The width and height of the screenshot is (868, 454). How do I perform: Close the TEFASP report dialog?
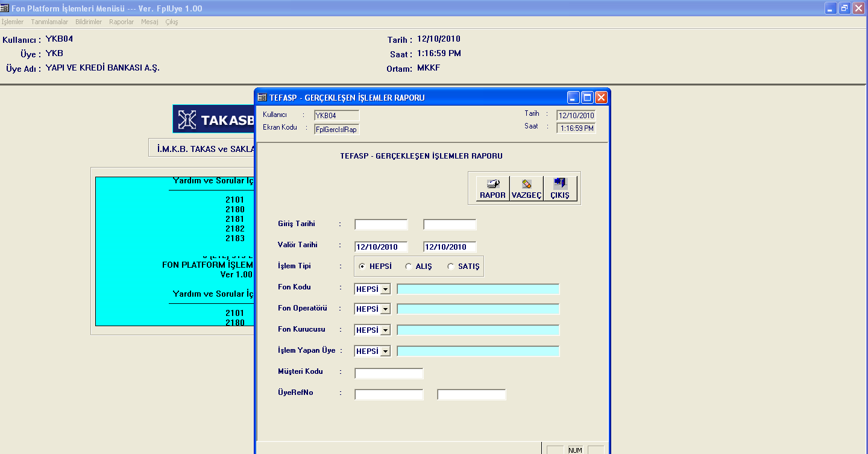click(601, 98)
